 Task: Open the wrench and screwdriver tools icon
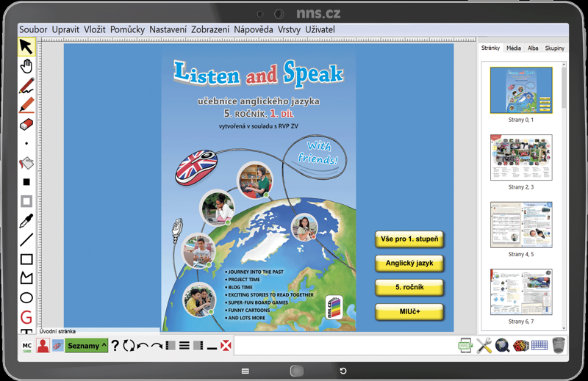(484, 346)
